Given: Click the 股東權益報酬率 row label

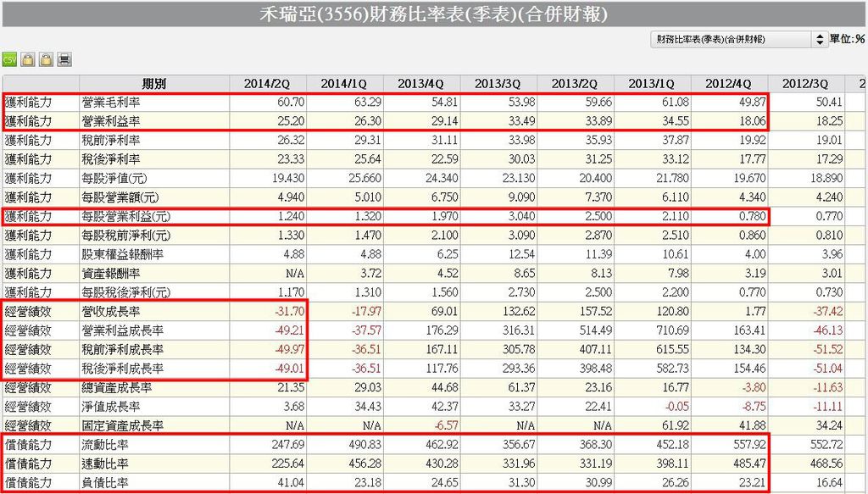Looking at the screenshot, I should click(123, 254).
